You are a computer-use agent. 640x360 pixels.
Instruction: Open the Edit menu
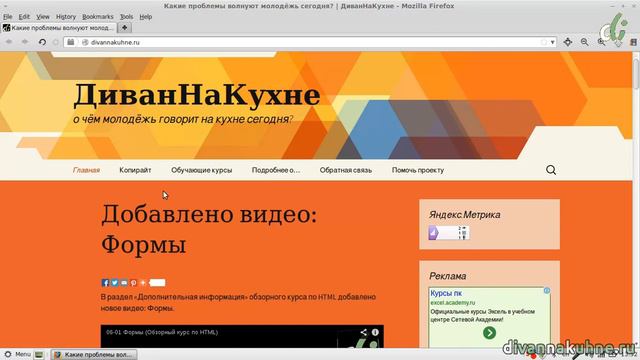pyautogui.click(x=24, y=17)
